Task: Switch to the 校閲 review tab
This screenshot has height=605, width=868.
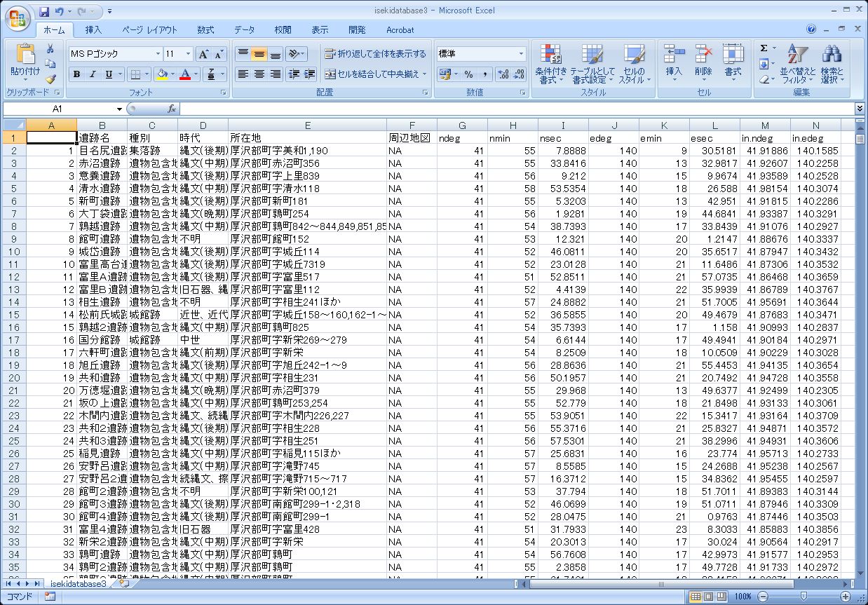Action: (283, 30)
